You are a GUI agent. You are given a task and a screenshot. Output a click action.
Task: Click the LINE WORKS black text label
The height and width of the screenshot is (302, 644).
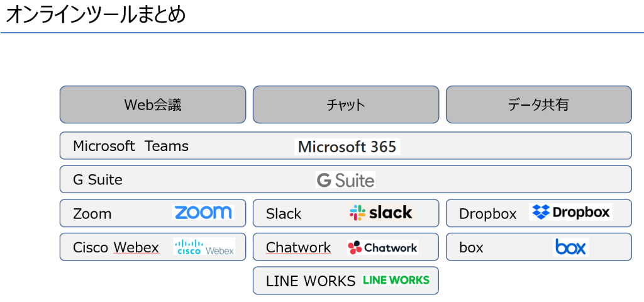click(x=311, y=281)
